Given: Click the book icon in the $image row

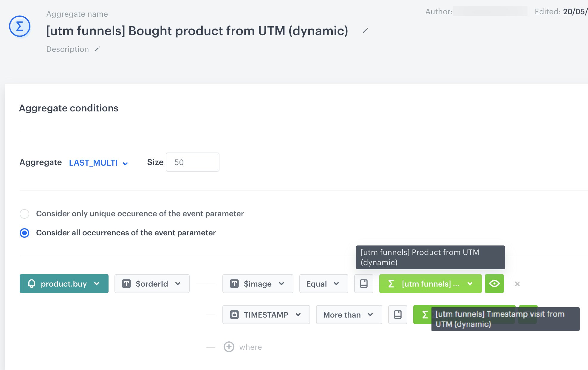Looking at the screenshot, I should [363, 284].
